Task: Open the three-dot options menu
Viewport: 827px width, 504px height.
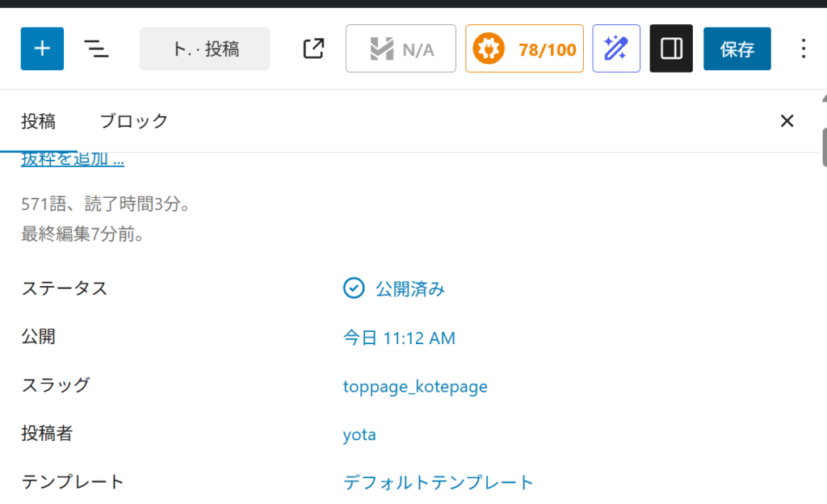Action: coord(803,48)
